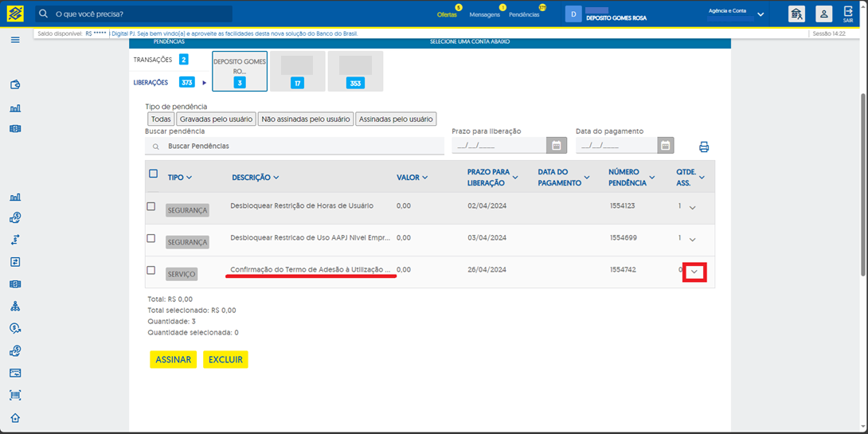Click the Prazo para liberação date field

tap(499, 146)
